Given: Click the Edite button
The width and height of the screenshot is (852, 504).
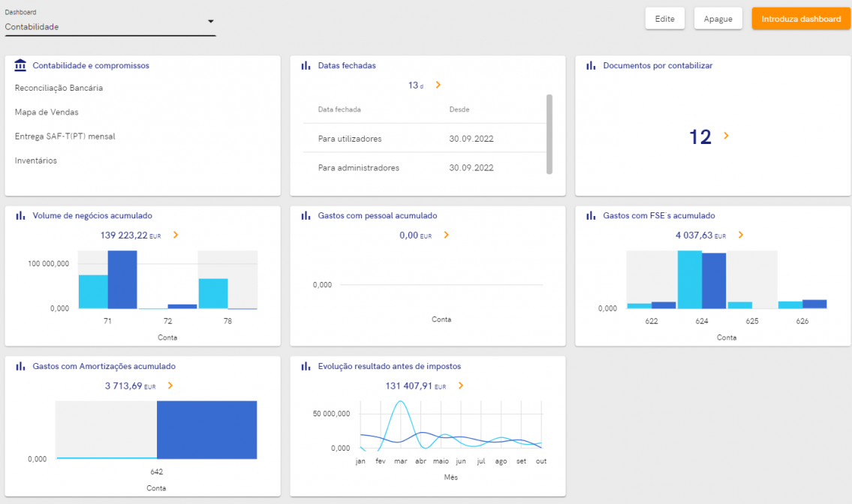Looking at the screenshot, I should pyautogui.click(x=664, y=19).
